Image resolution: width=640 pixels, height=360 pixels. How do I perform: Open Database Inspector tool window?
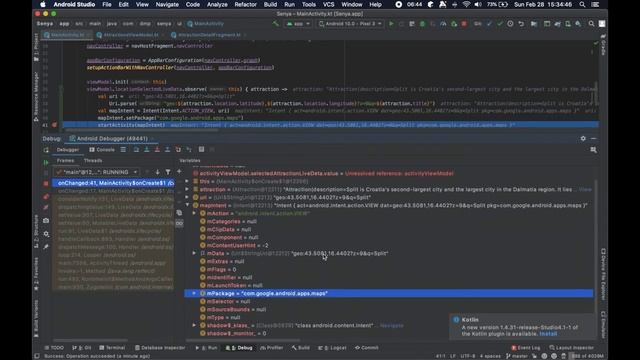[x=160, y=348]
